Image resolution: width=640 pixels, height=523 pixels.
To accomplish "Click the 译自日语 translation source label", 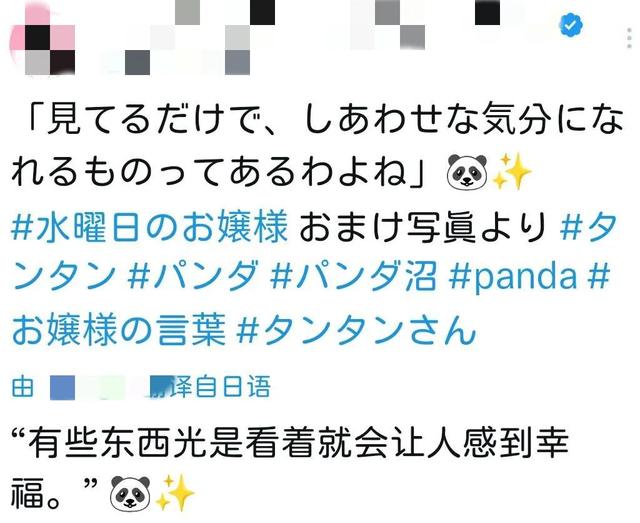I will click(x=219, y=387).
